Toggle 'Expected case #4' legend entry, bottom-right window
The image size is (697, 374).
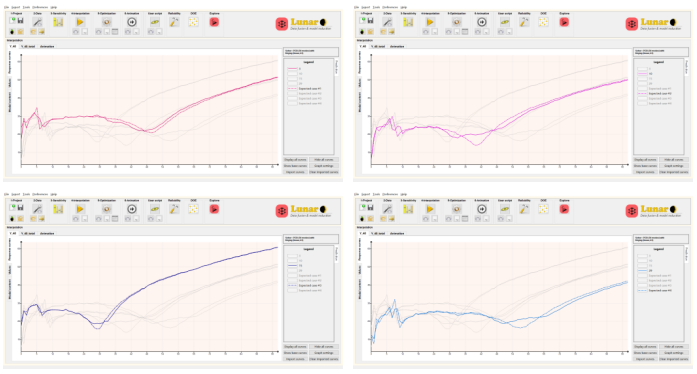(x=659, y=290)
